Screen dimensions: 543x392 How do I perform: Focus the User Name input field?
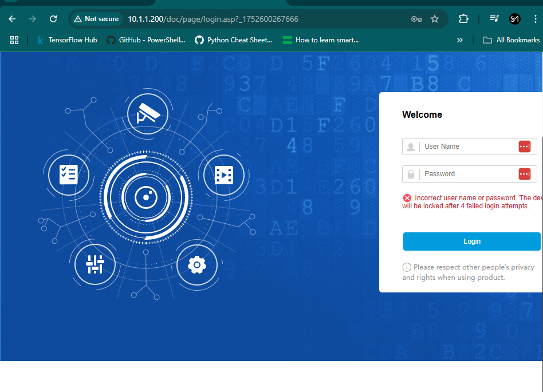click(x=467, y=146)
